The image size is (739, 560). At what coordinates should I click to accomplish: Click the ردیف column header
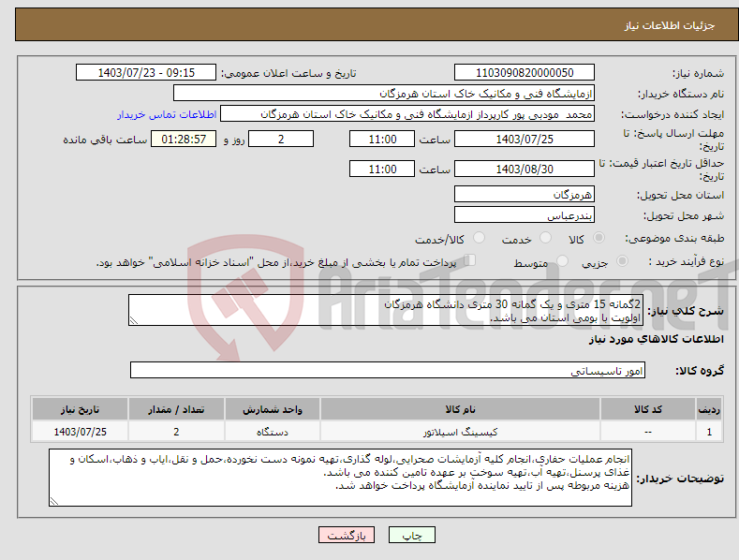pyautogui.click(x=709, y=409)
